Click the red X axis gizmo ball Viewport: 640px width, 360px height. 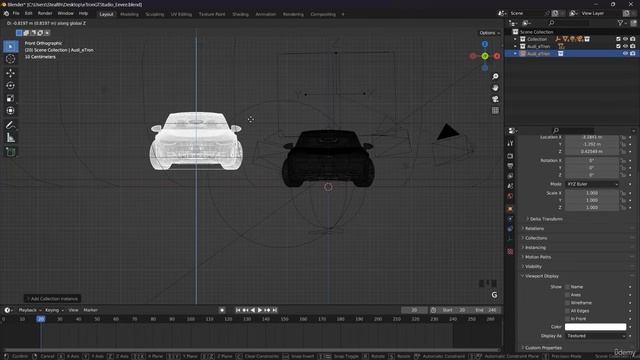click(497, 56)
